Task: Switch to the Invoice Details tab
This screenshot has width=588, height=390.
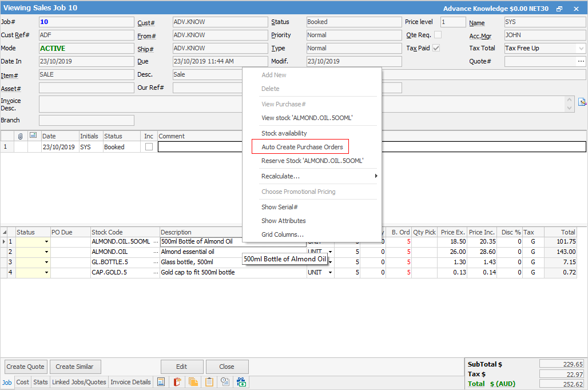Action: tap(130, 382)
